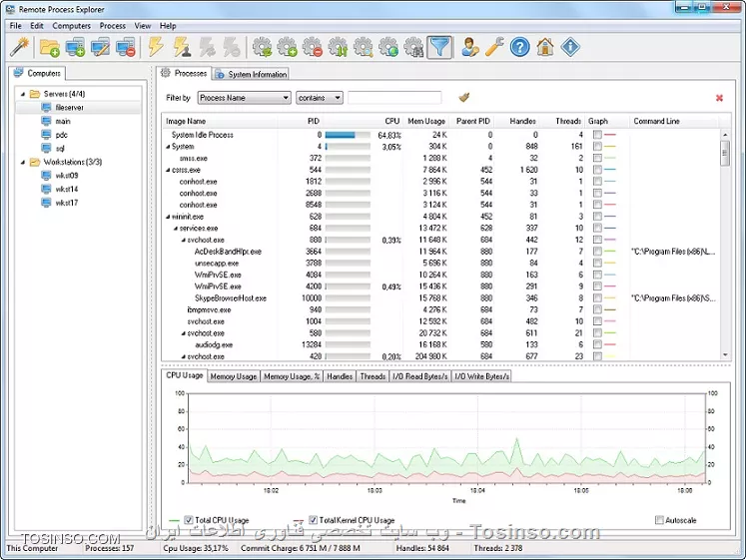Open the contains condition dropdown
746x560 pixels.
(x=320, y=98)
